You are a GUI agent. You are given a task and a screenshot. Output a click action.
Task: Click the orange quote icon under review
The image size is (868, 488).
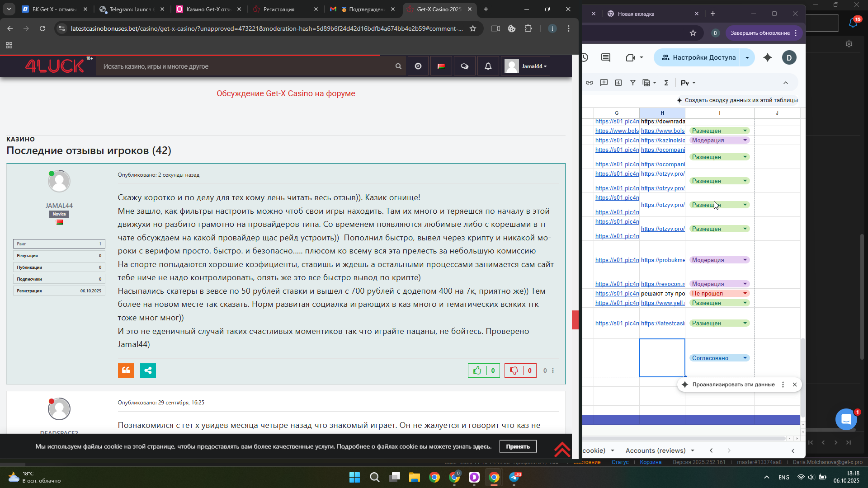(126, 371)
